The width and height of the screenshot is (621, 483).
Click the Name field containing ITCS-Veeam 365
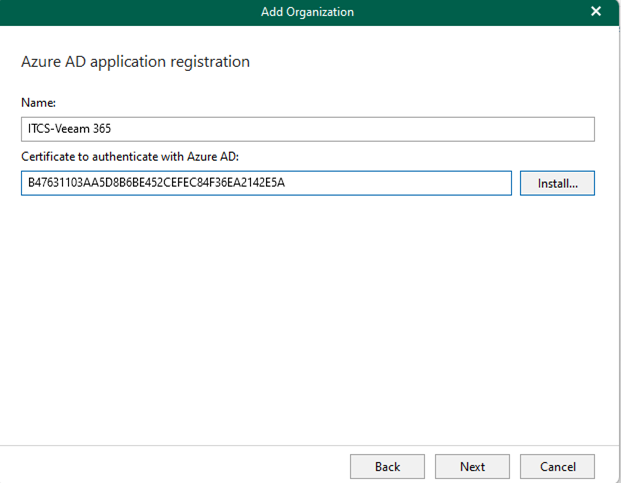(308, 129)
